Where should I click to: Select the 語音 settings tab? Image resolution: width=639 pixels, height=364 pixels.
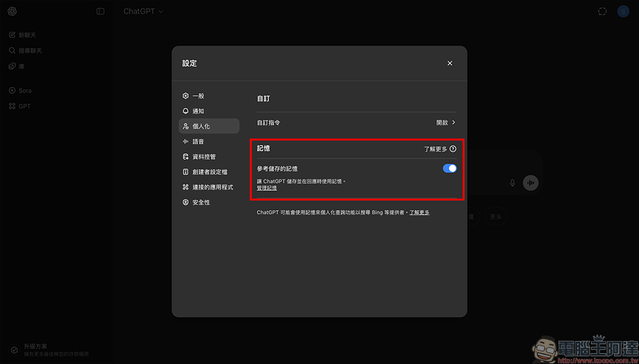click(209, 142)
